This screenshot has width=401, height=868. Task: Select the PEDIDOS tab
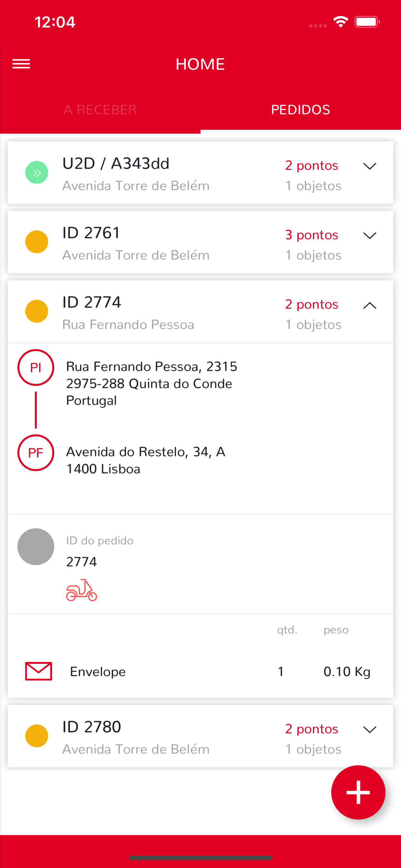[301, 110]
